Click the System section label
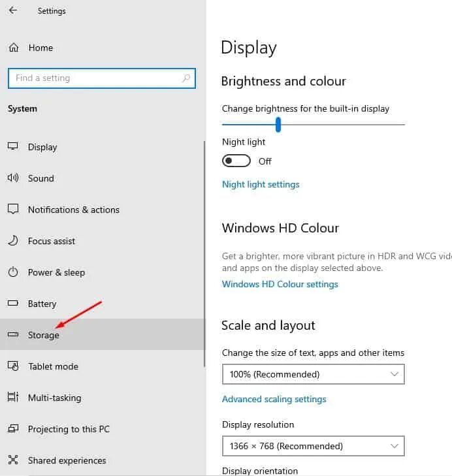Viewport: 452px width, 476px height. tap(22, 108)
